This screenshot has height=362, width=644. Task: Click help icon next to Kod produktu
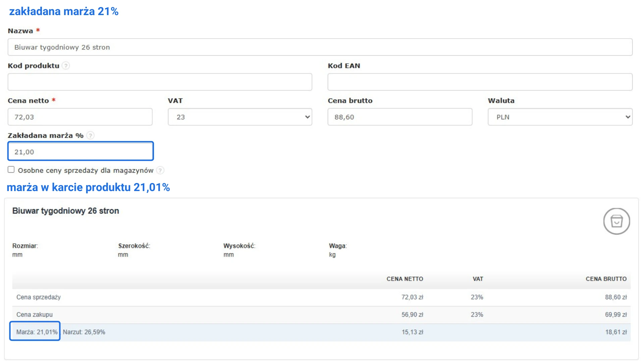pos(66,66)
